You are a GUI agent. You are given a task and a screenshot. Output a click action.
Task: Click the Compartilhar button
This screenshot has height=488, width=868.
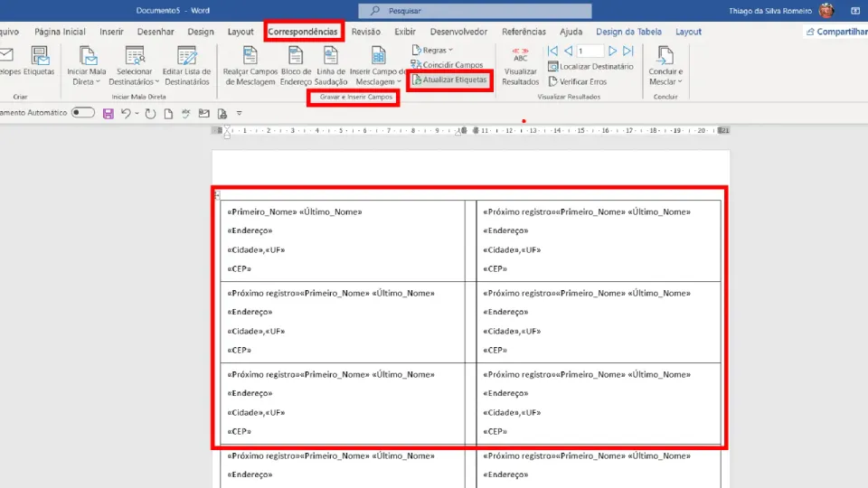coord(836,32)
